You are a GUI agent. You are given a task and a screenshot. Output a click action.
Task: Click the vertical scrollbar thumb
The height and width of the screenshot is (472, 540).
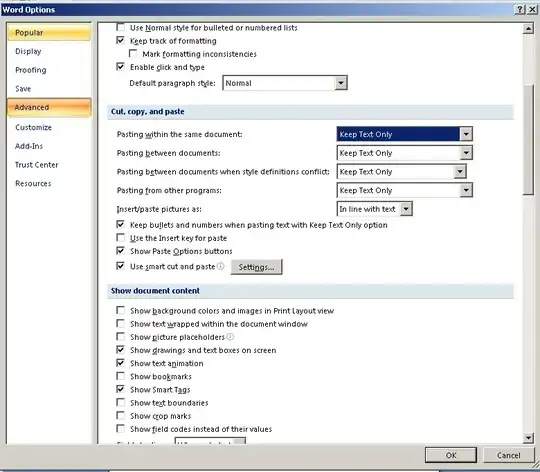coord(528,139)
